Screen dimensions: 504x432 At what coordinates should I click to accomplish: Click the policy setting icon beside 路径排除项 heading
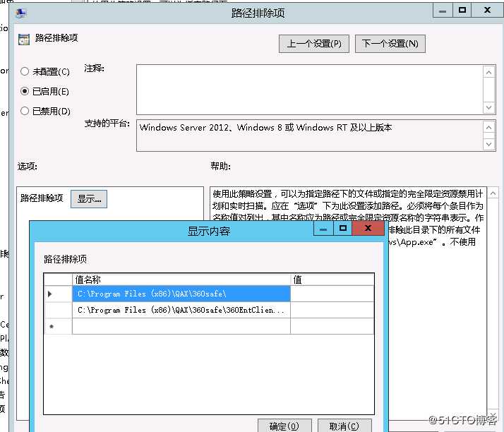(x=24, y=40)
